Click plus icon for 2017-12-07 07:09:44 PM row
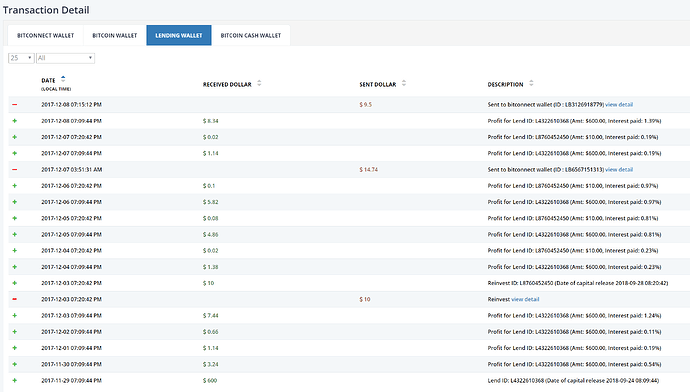 tap(15, 153)
